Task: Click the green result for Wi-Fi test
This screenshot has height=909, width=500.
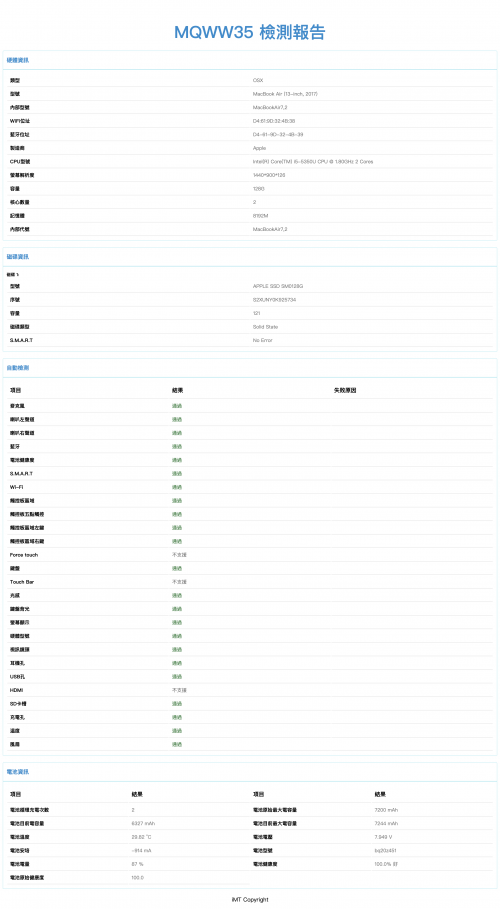Action: [177, 487]
